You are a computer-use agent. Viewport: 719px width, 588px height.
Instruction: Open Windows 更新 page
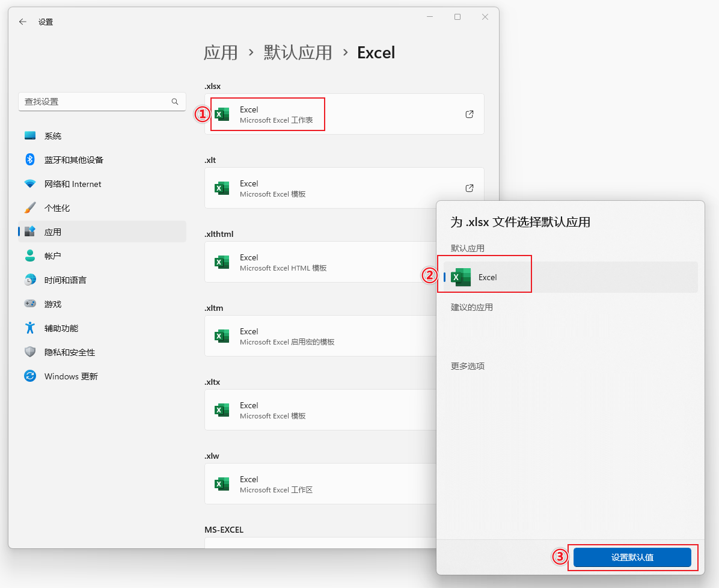click(70, 376)
